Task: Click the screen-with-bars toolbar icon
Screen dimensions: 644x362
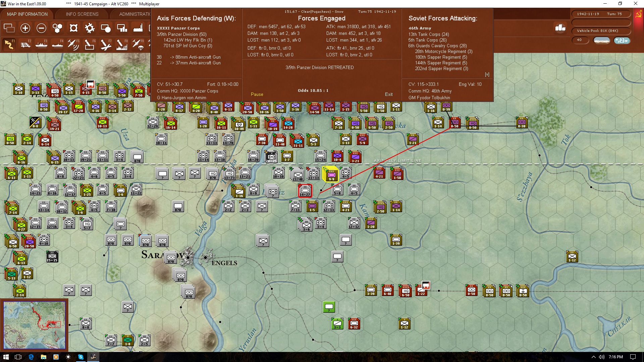Action: point(122,28)
